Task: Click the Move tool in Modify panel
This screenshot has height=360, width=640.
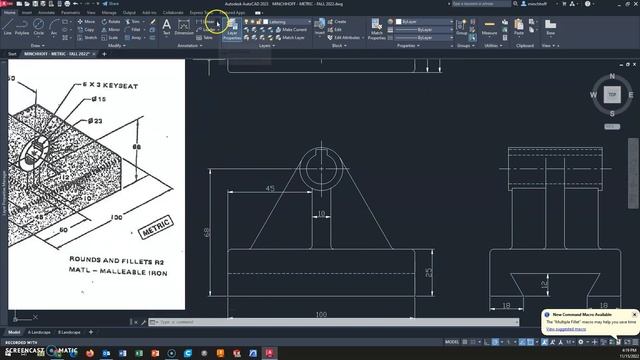Action: 86,21
